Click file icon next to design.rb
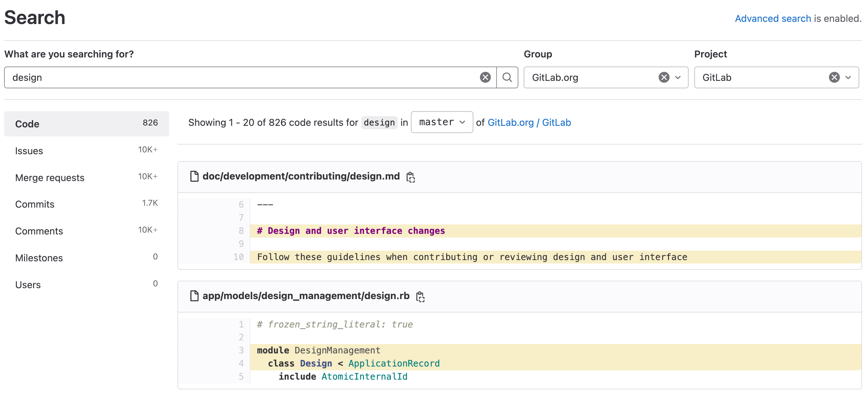Image resolution: width=868 pixels, height=394 pixels. click(x=194, y=296)
